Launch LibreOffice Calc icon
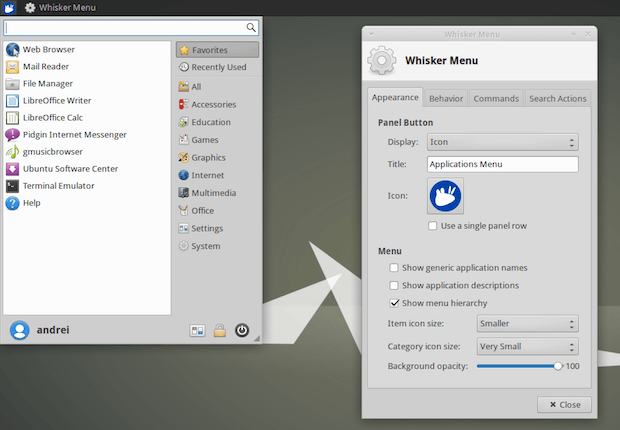 [x=12, y=117]
